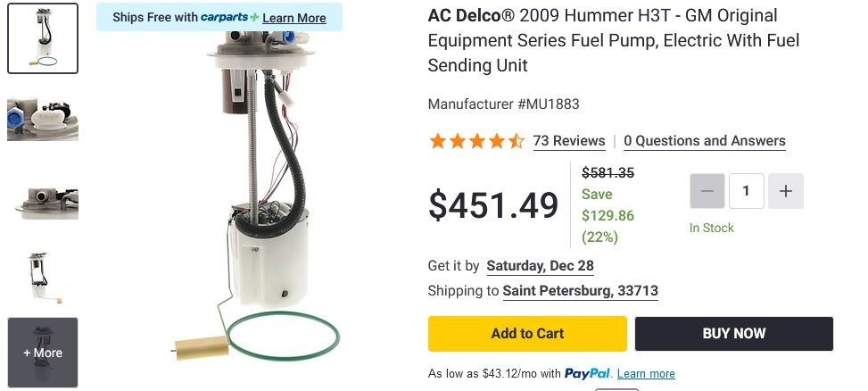868x391 pixels.
Task: Decrease quantity with the minus button
Action: click(707, 191)
